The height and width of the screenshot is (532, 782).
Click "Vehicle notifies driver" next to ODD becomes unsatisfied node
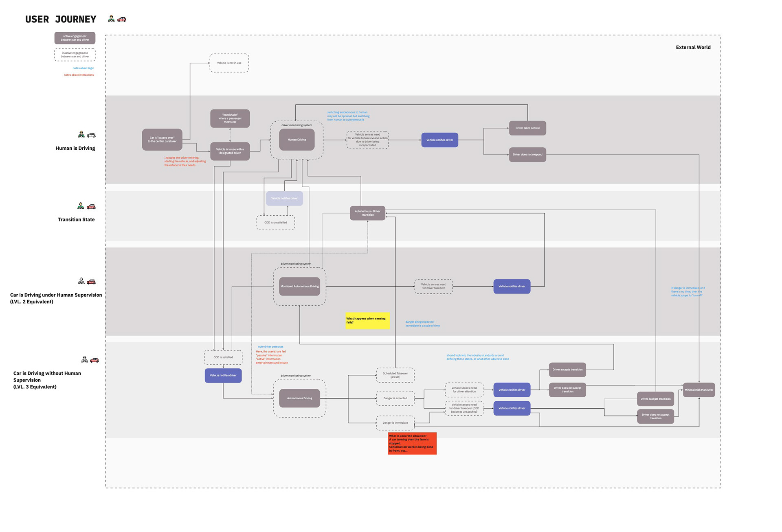click(512, 408)
